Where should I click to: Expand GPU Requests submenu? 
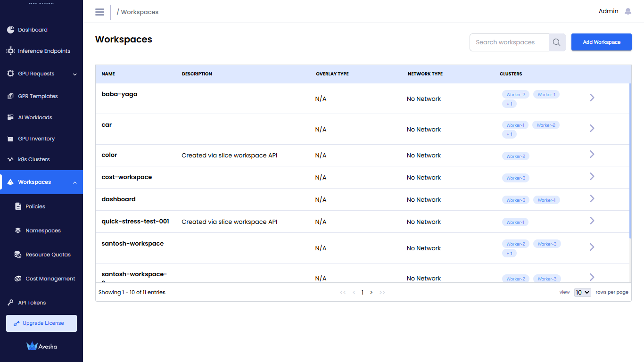74,74
